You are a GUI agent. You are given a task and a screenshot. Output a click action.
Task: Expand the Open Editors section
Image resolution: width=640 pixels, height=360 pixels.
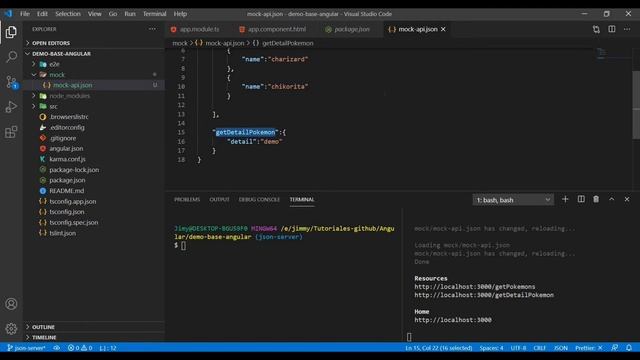[51, 43]
